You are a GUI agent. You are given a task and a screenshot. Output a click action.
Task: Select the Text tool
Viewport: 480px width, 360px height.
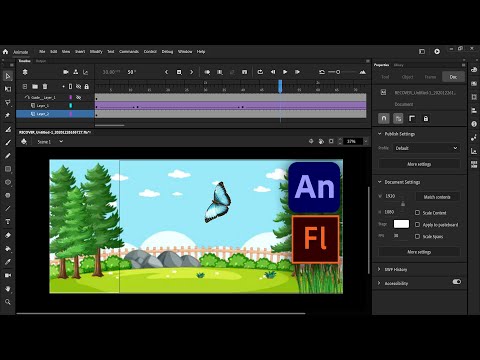coord(8,222)
